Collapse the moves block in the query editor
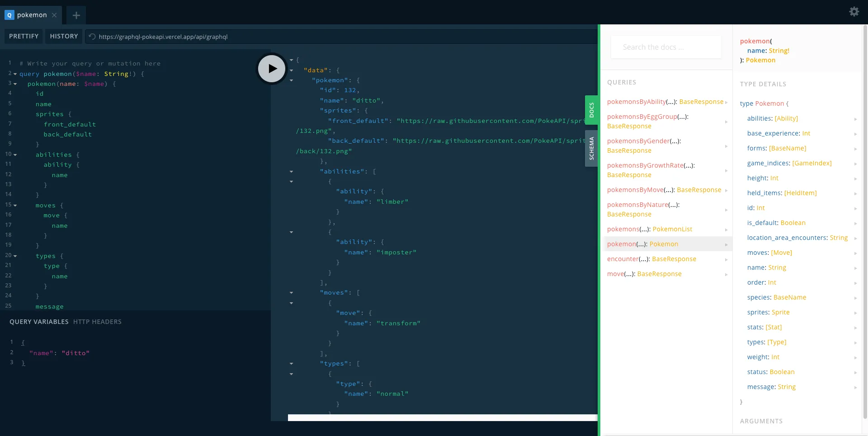The height and width of the screenshot is (436, 868). click(x=15, y=205)
